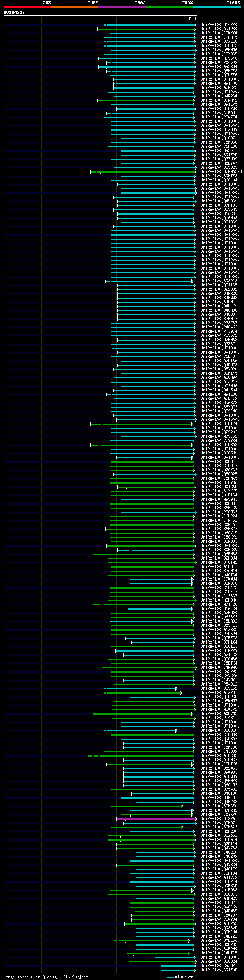
Task: Click the white query sequence ruler bar
Action: 100,16
